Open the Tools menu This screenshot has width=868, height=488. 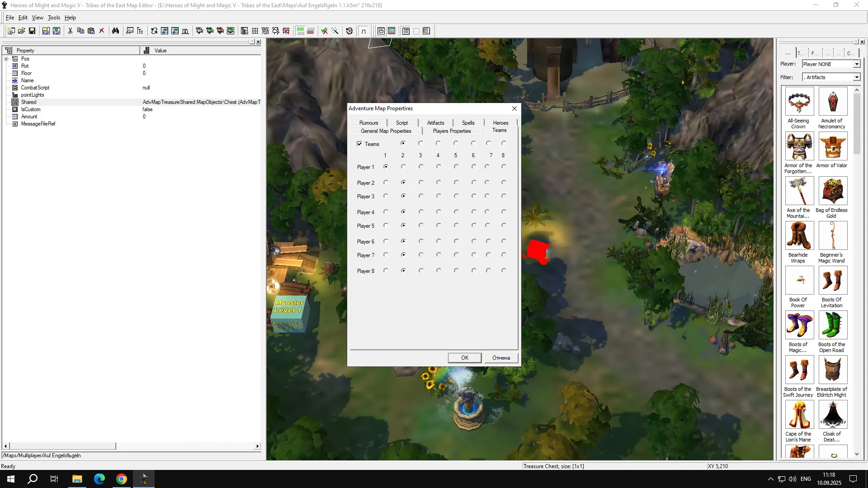tap(54, 18)
